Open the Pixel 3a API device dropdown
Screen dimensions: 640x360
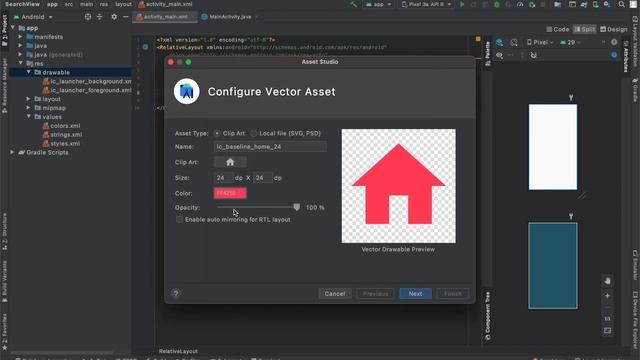[x=427, y=4]
